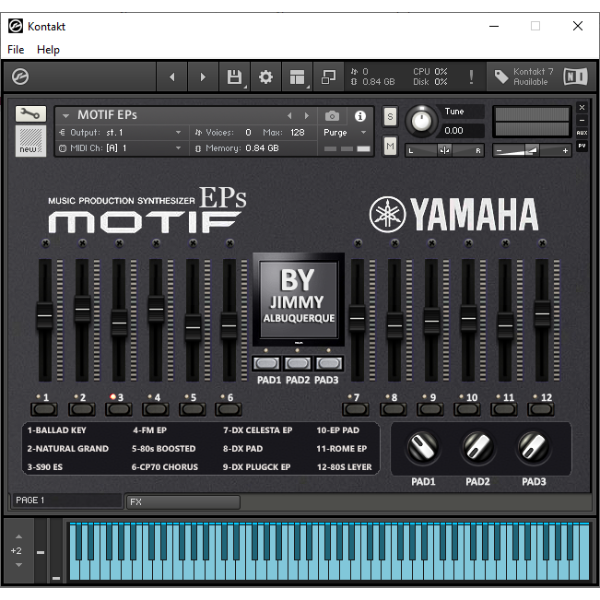Enable sound button 11
600x600 pixels.
pos(504,409)
